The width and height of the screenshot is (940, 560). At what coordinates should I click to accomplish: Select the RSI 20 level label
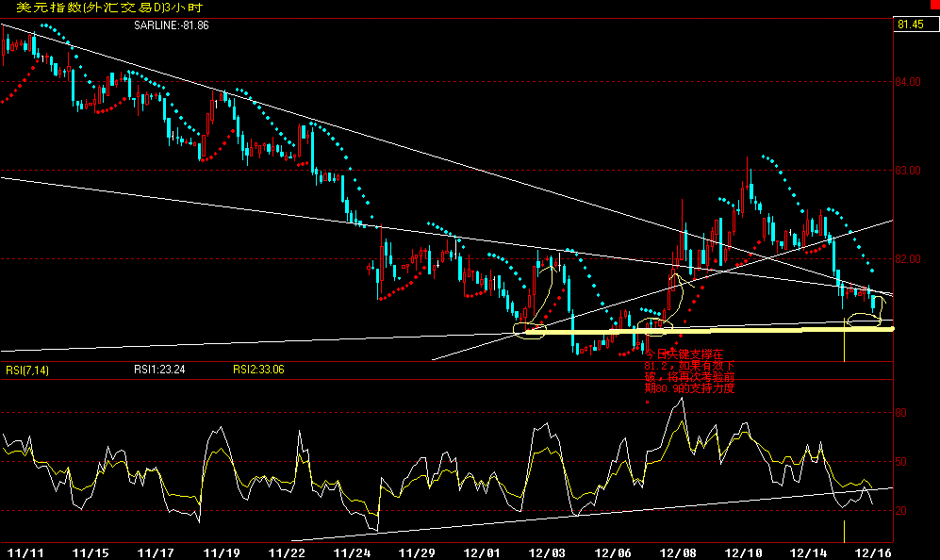click(903, 511)
